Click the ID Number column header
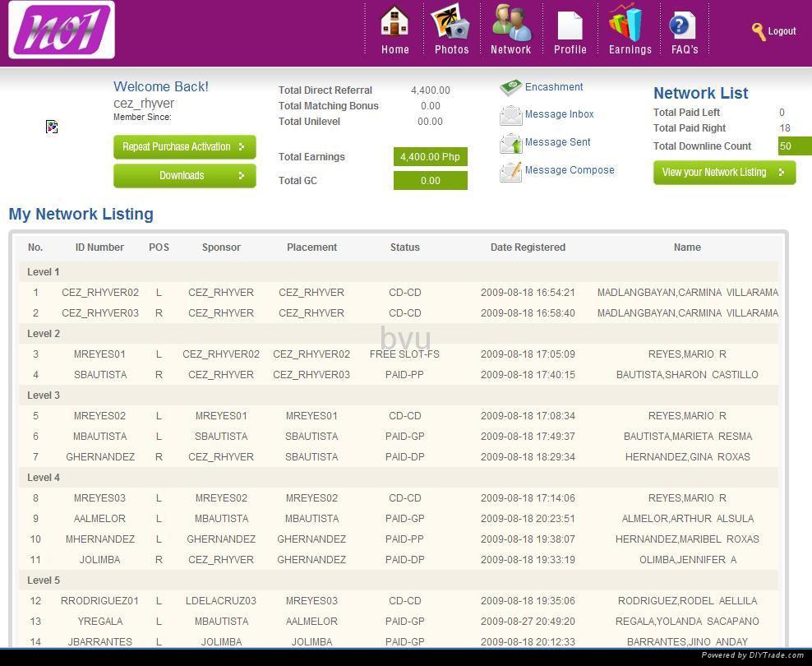812x666 pixels. coord(99,247)
